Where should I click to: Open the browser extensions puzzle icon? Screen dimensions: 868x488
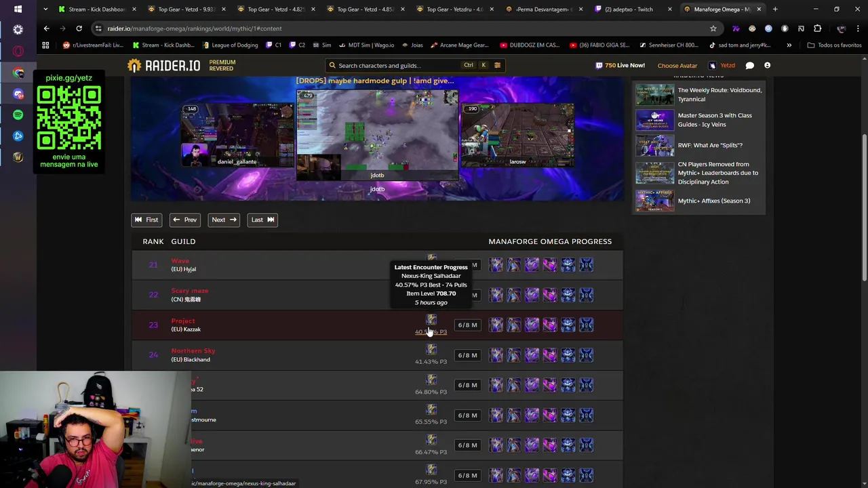(x=817, y=28)
